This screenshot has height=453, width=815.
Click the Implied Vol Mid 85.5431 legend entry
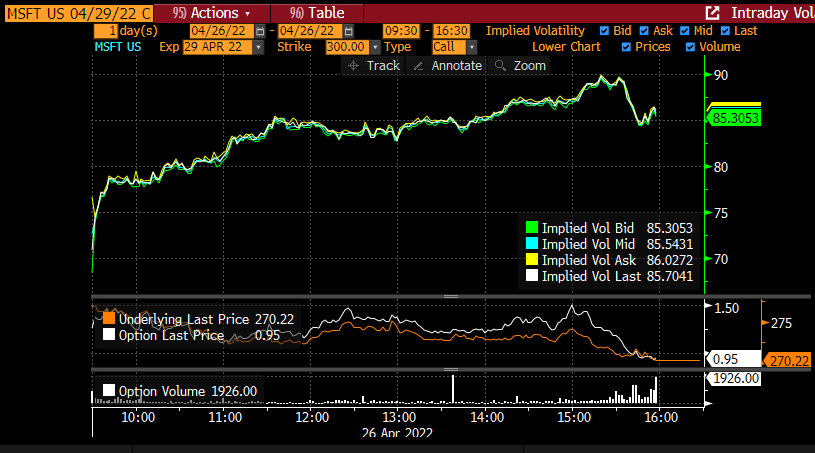pyautogui.click(x=609, y=244)
